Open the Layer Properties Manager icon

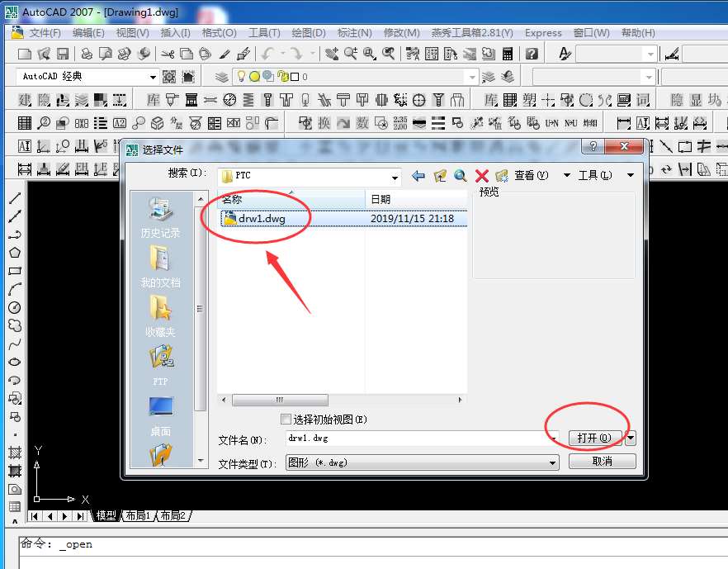pos(222,77)
